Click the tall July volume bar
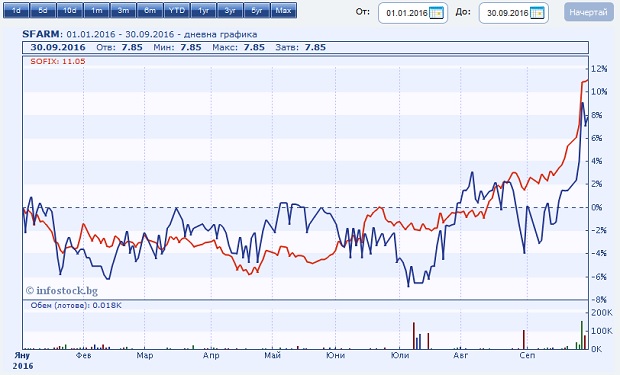This screenshot has width=620, height=375. click(x=414, y=335)
